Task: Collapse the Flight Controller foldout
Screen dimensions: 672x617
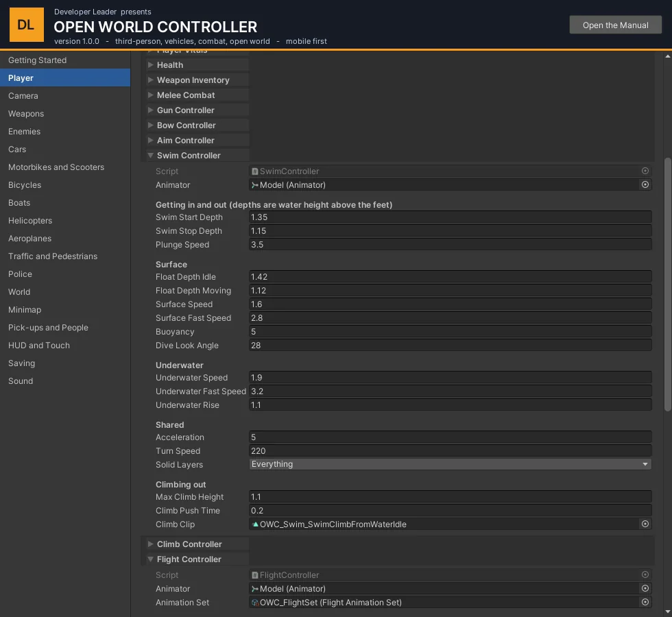Action: (150, 559)
